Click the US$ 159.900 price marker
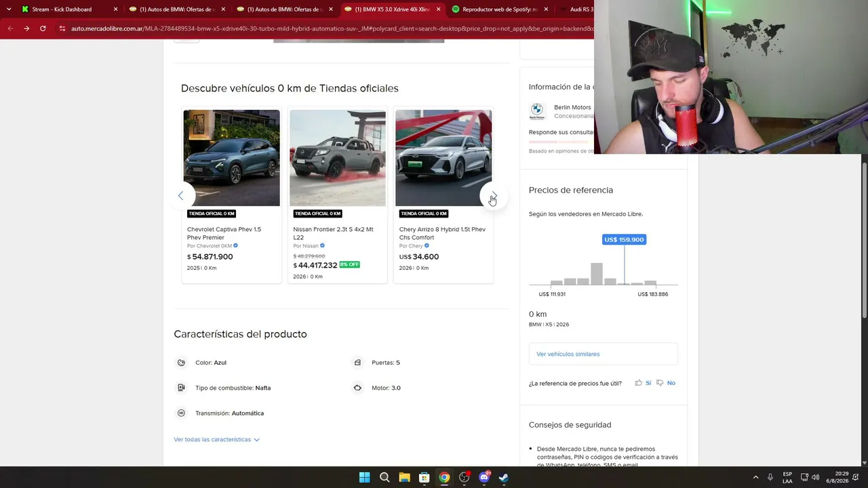 pyautogui.click(x=624, y=239)
